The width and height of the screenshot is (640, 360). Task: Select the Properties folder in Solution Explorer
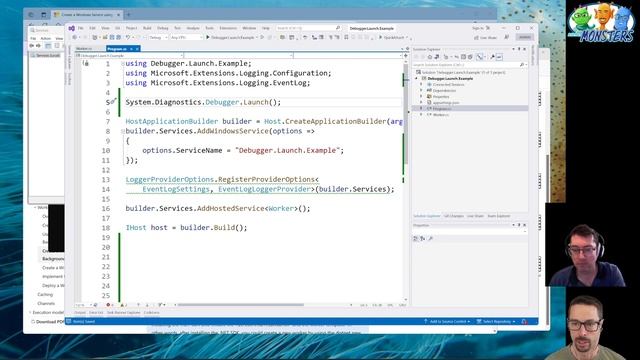click(441, 97)
